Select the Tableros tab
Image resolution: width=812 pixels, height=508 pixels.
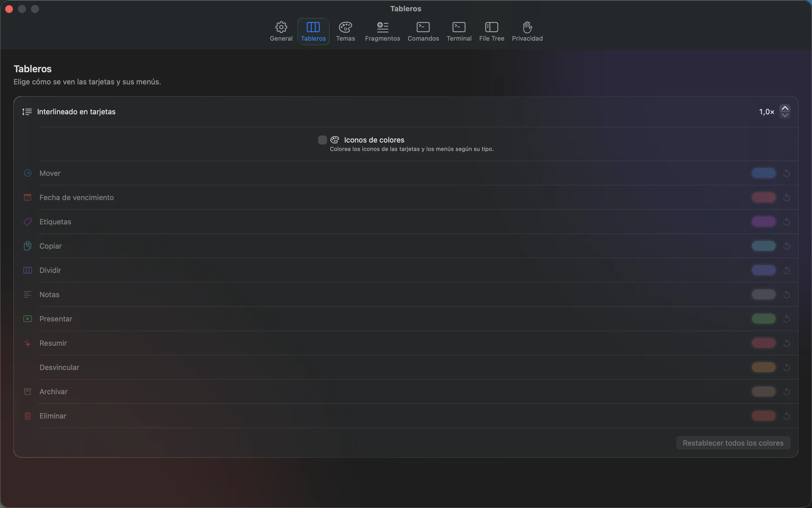313,32
